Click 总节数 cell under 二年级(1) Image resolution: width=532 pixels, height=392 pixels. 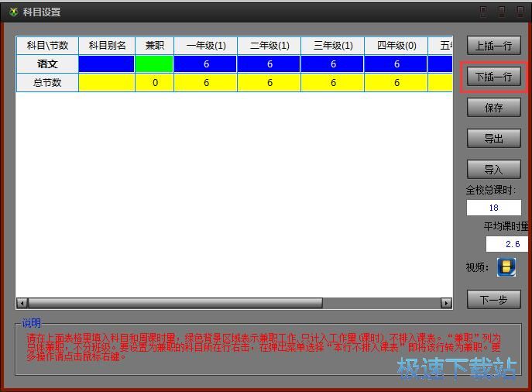point(269,82)
